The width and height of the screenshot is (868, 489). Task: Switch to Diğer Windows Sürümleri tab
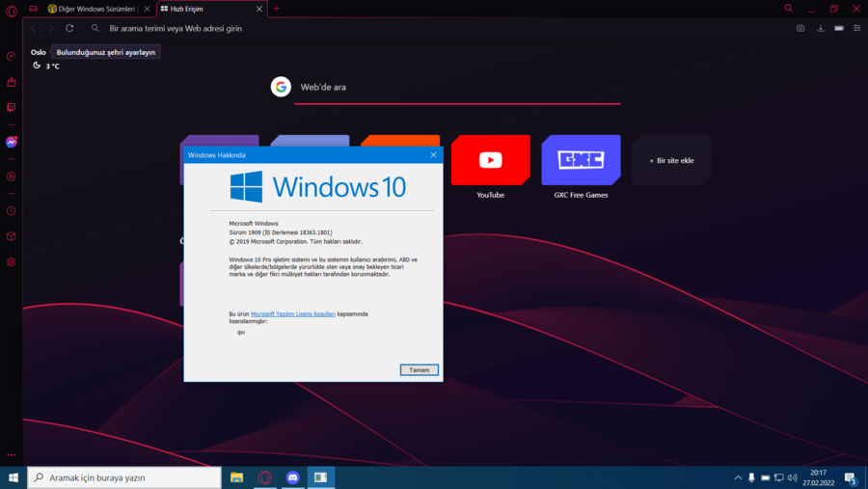click(93, 9)
